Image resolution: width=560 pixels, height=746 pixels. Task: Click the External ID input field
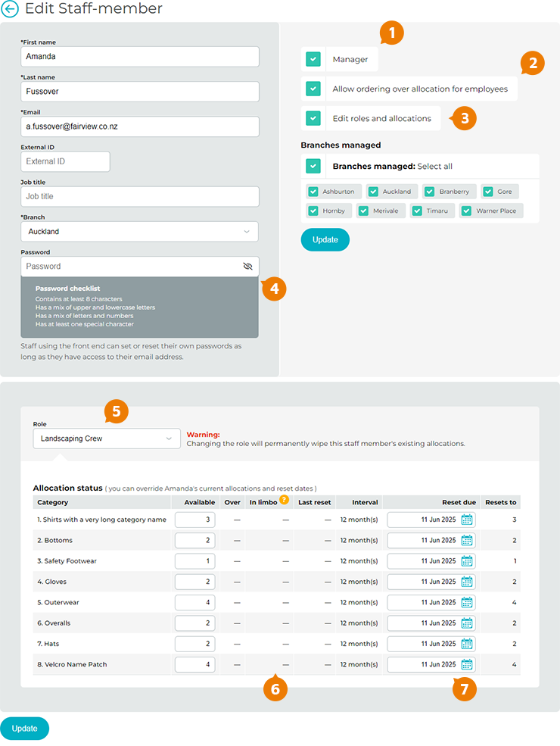click(x=66, y=161)
